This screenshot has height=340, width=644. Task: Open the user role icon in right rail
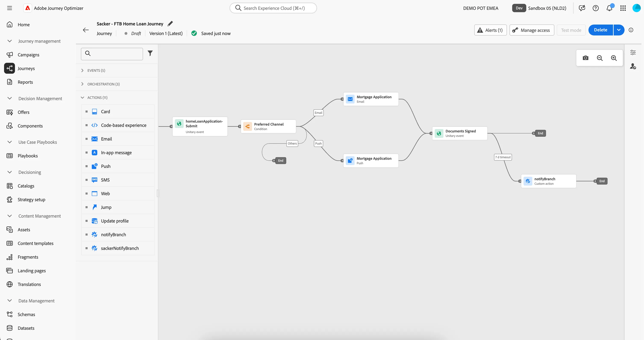pos(633,66)
